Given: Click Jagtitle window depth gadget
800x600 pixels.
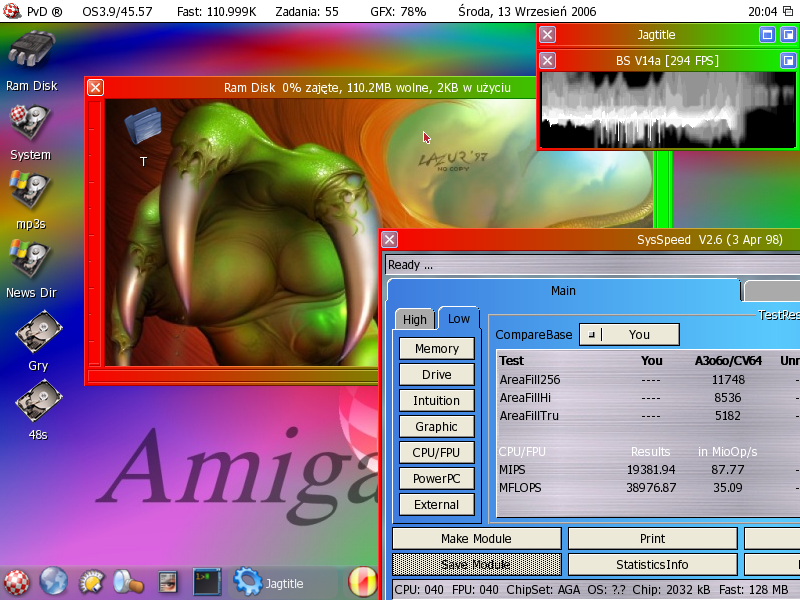Looking at the screenshot, I should (788, 35).
